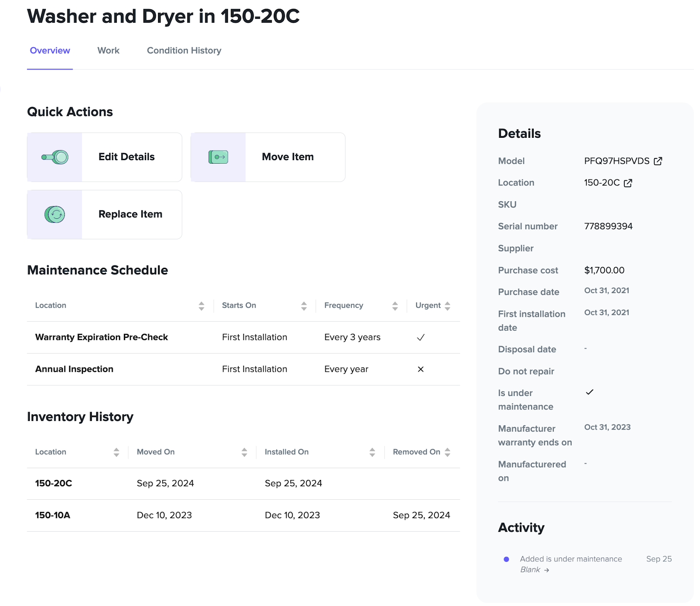Click page title Washer and Dryer in 150-20C
Image resolution: width=700 pixels, height=606 pixels.
163,17
